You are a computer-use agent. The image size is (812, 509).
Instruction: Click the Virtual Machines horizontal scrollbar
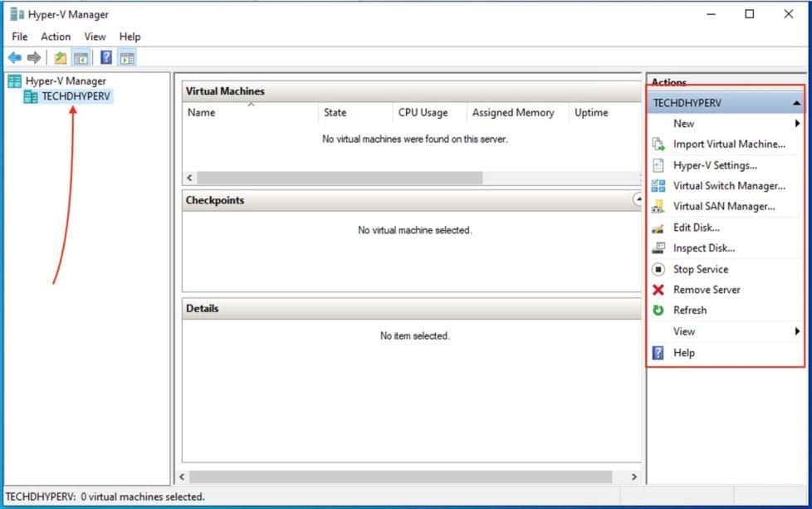[340, 178]
